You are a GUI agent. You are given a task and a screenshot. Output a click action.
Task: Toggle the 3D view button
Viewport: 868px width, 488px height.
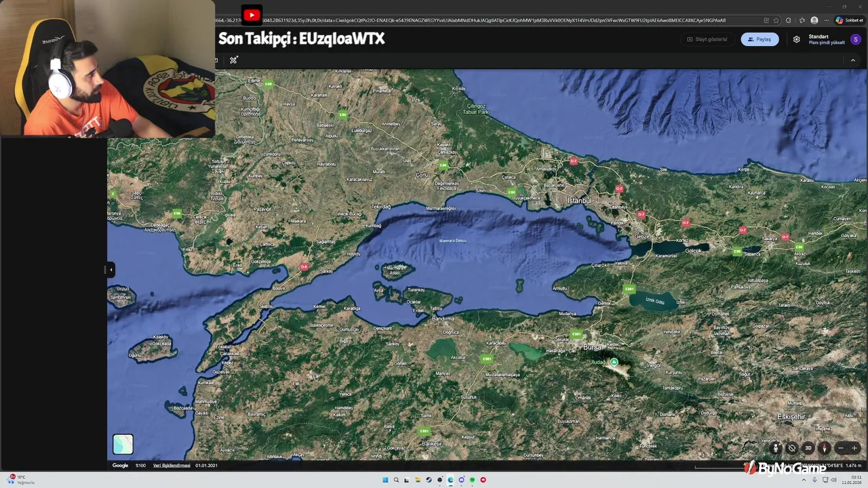tap(808, 448)
